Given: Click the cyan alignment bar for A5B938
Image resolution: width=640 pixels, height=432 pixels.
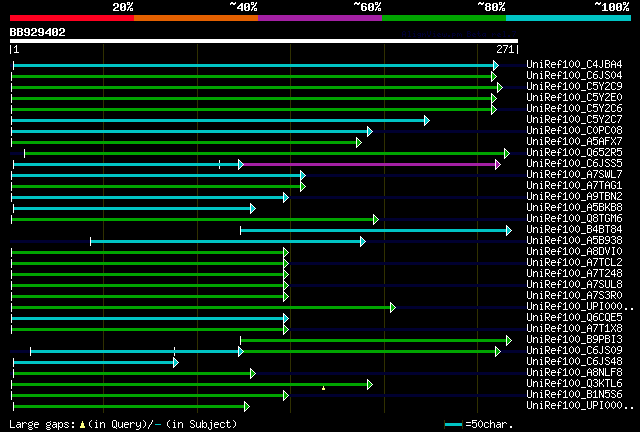Looking at the screenshot, I should (225, 242).
